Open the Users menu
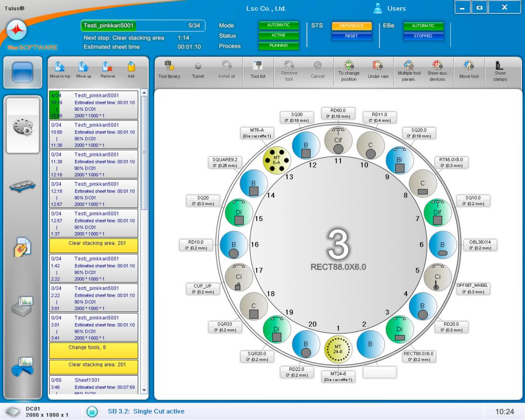Screen dimensions: 525x420 (x=390, y=8)
